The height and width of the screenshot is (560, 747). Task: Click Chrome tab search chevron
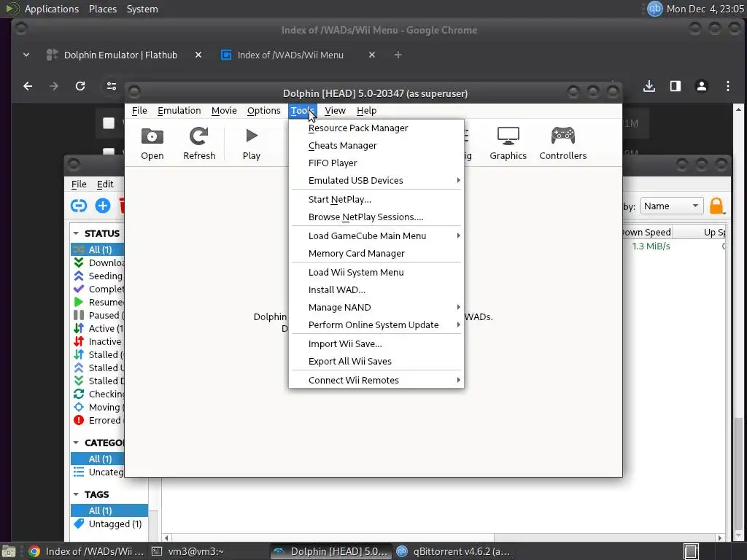[x=26, y=55]
